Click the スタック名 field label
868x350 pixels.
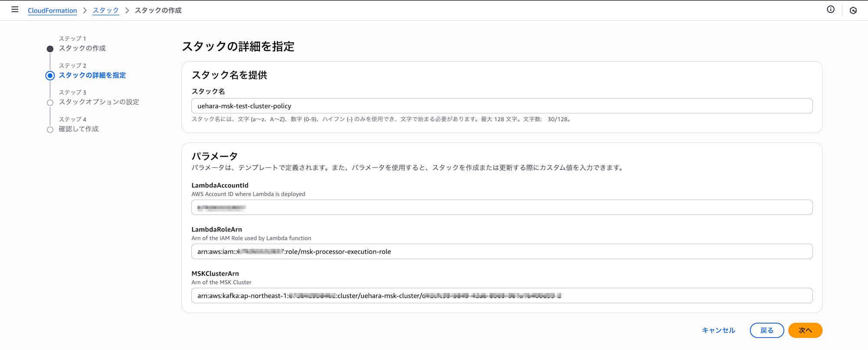(208, 92)
